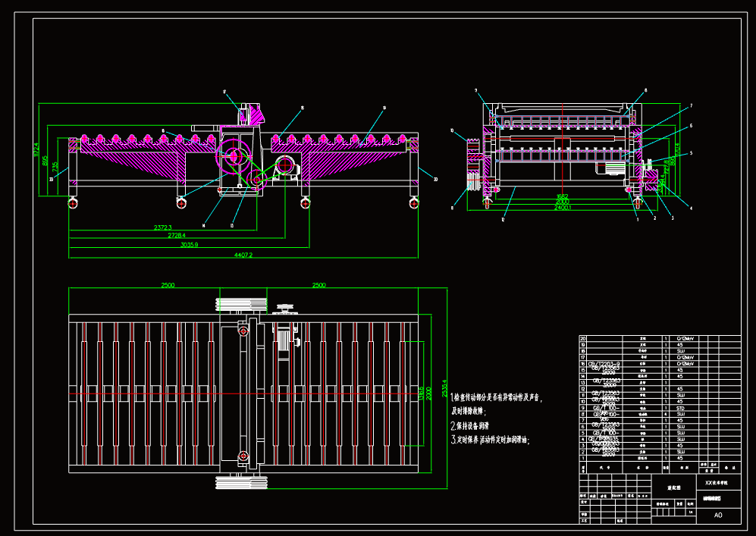Click the 2535.4 dimension in plan view

(444, 388)
